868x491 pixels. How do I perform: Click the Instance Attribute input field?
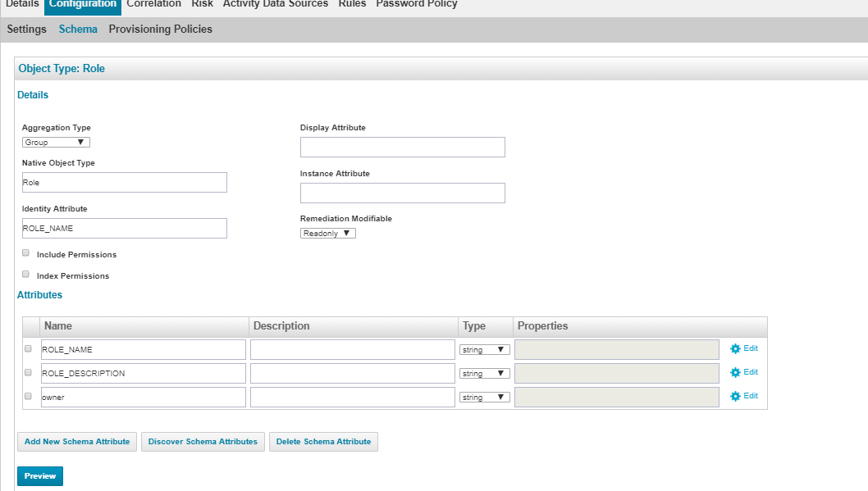pos(402,193)
